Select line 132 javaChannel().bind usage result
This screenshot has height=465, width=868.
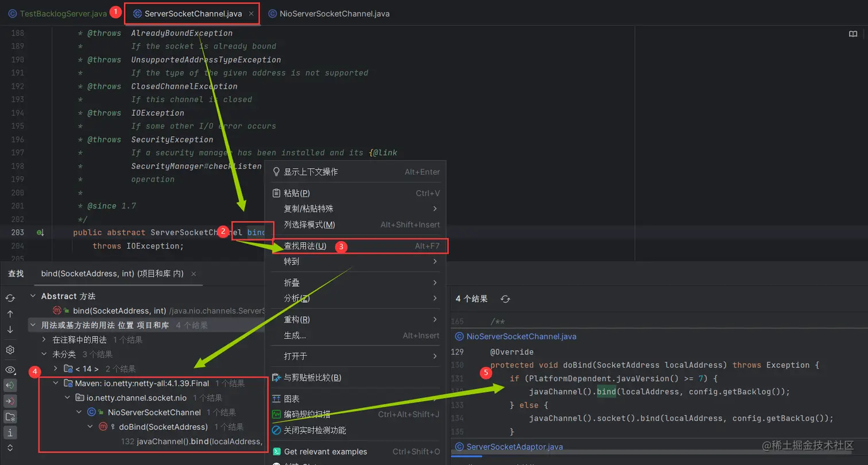pyautogui.click(x=192, y=441)
